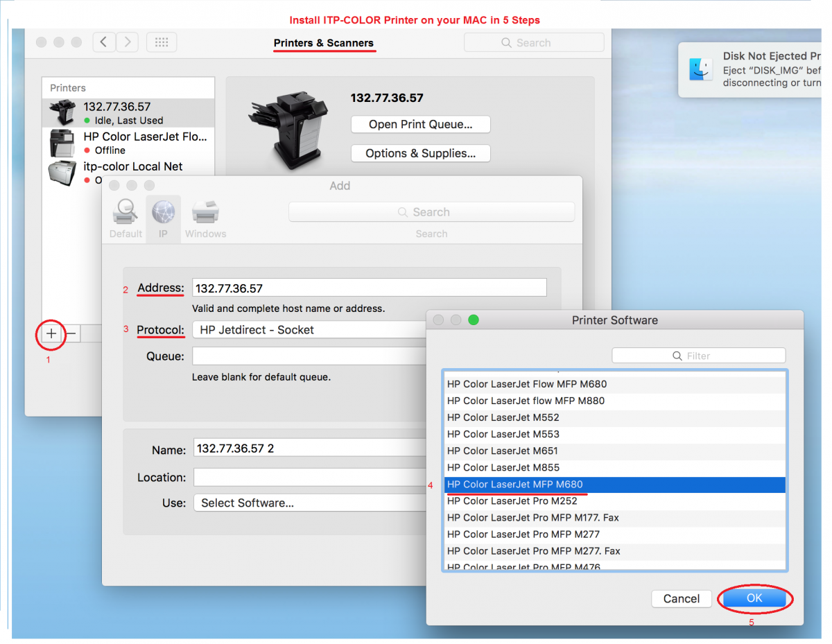The width and height of the screenshot is (832, 644).
Task: Click the minus button to remove printer
Action: [71, 334]
